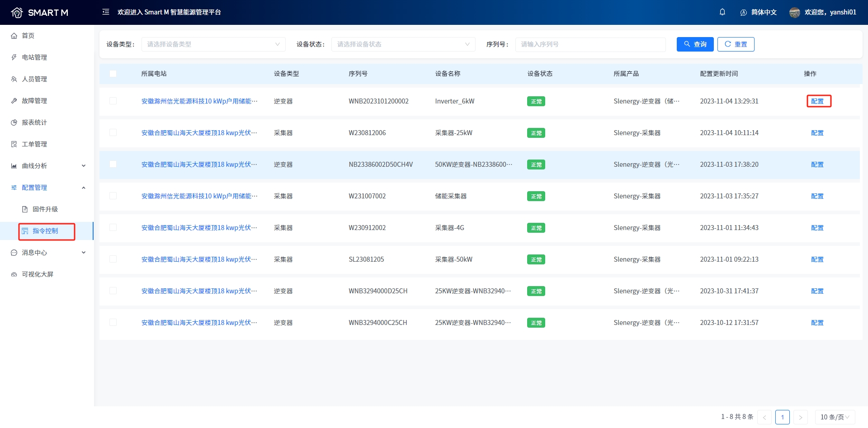Select the checkbox for the W230912002 row

(x=113, y=227)
